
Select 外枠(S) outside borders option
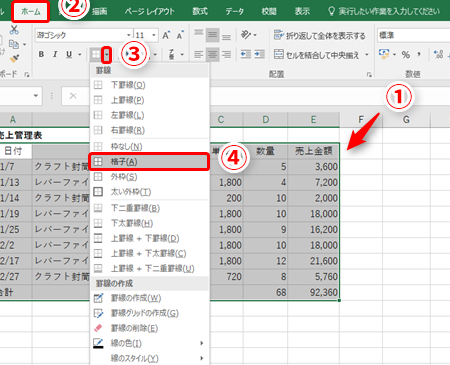pyautogui.click(x=149, y=177)
